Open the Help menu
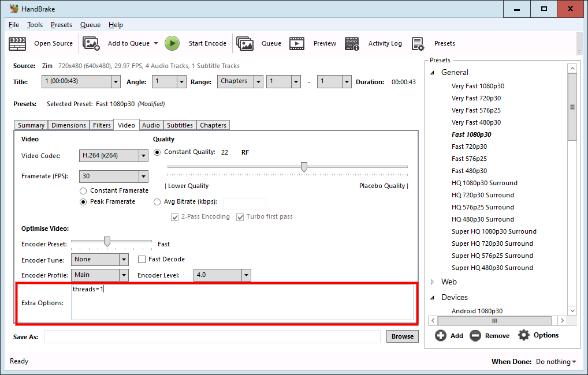The image size is (588, 375). (116, 25)
